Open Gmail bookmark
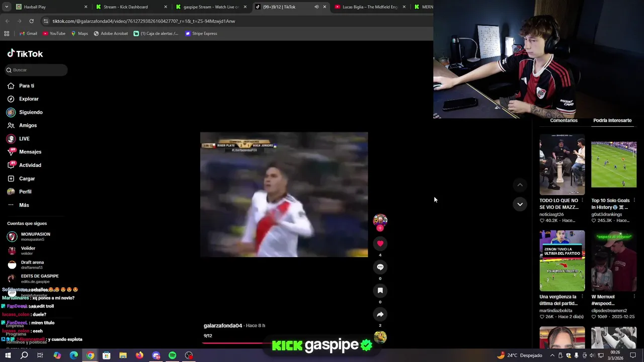The image size is (644, 362). pyautogui.click(x=28, y=34)
